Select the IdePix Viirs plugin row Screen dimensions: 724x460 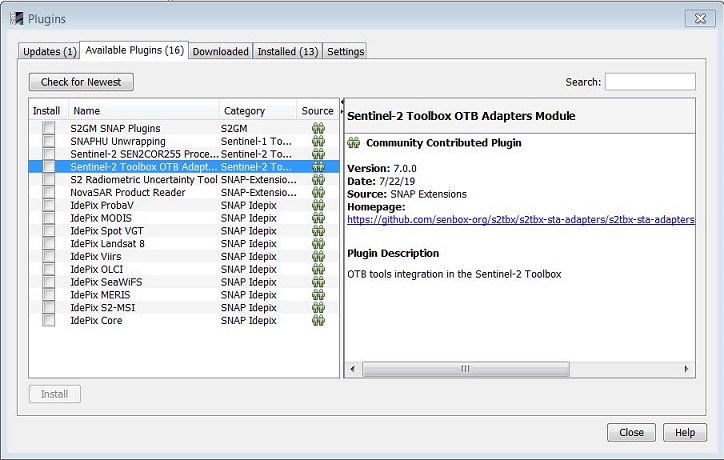click(184, 256)
